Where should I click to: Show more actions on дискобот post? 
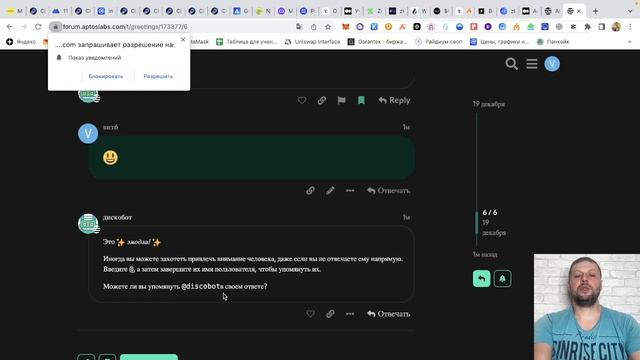350,314
